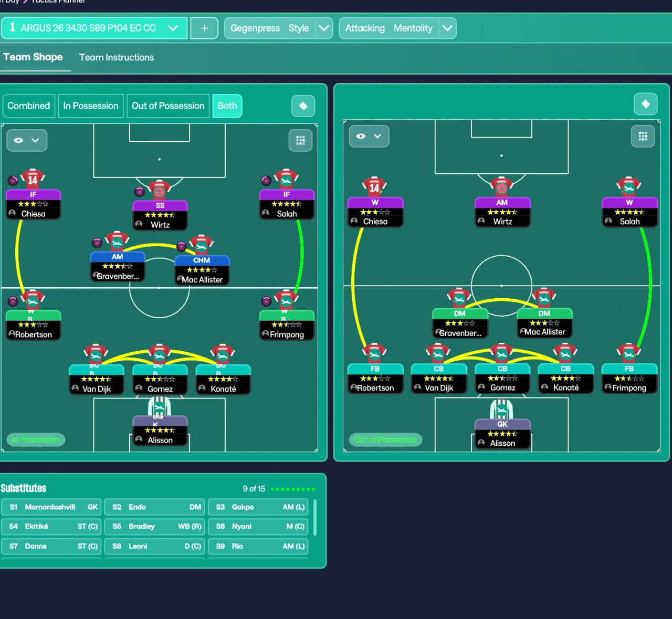
Task: Choose substitute S7 Danns
Action: [x=51, y=547]
